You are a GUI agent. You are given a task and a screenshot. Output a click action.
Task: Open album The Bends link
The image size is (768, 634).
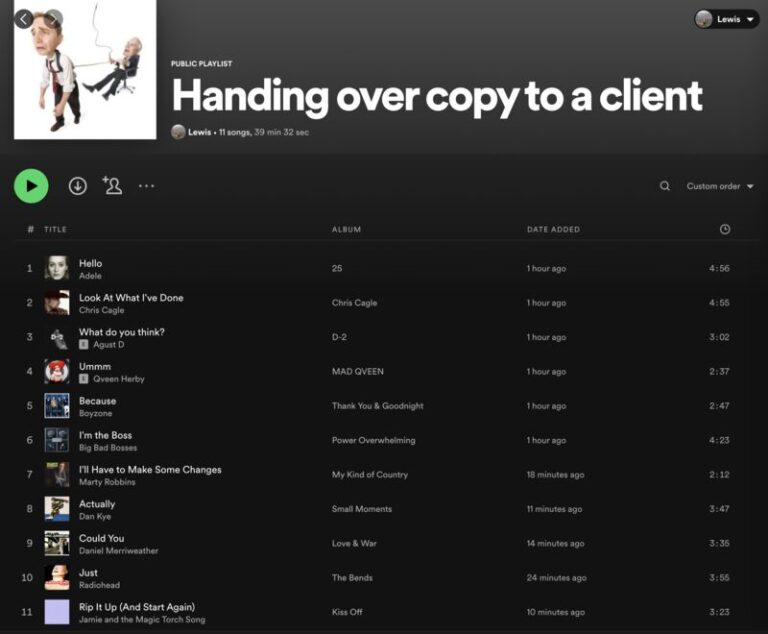tap(352, 578)
